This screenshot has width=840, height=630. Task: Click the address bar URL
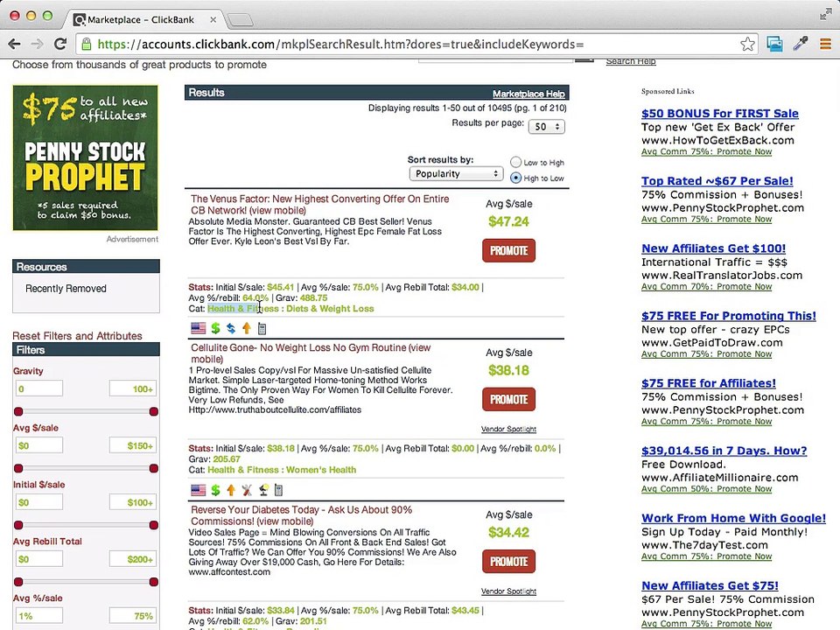(x=340, y=44)
